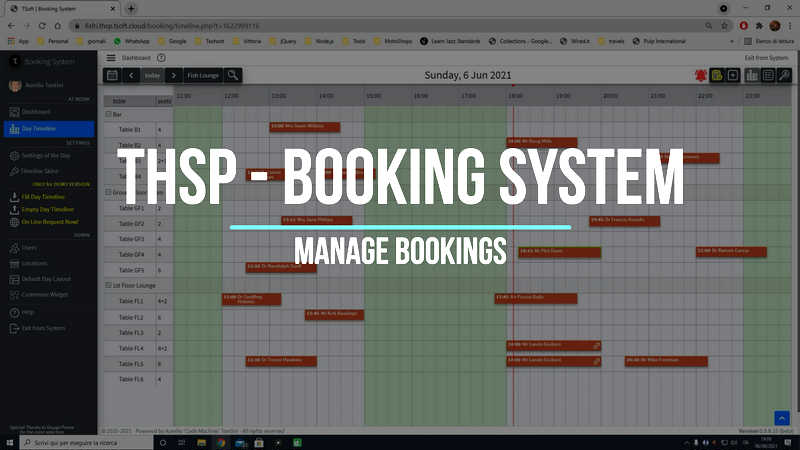Go to the previous day arrow
Image resolution: width=800 pixels, height=450 pixels.
(x=130, y=75)
